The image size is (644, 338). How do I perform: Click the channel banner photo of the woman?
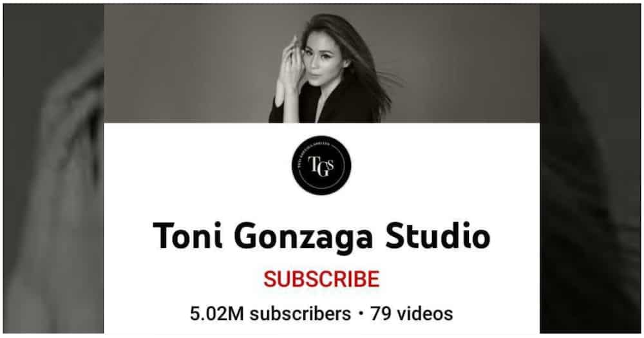click(321, 64)
